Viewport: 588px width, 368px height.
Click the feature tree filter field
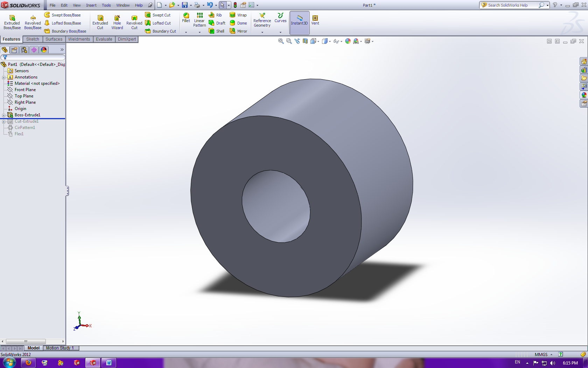tap(33, 57)
